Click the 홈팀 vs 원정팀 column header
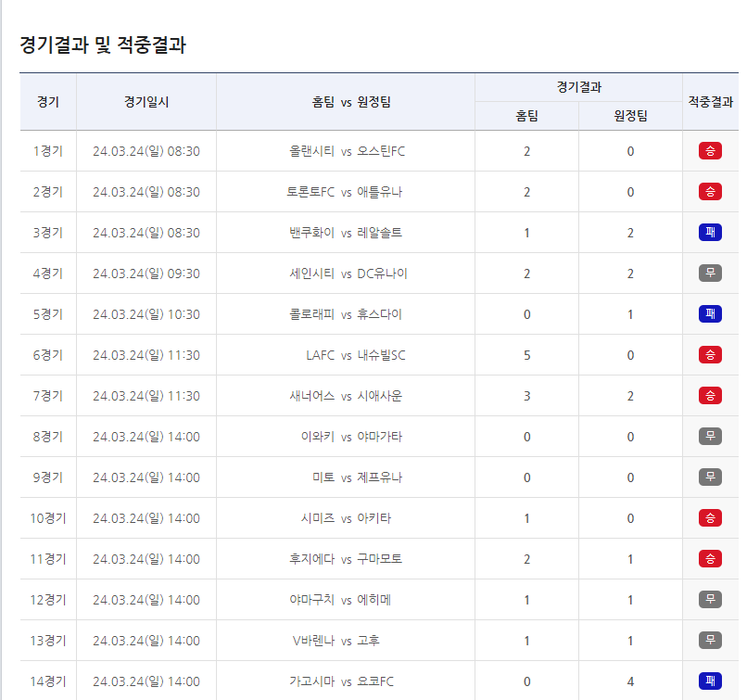 pyautogui.click(x=351, y=102)
